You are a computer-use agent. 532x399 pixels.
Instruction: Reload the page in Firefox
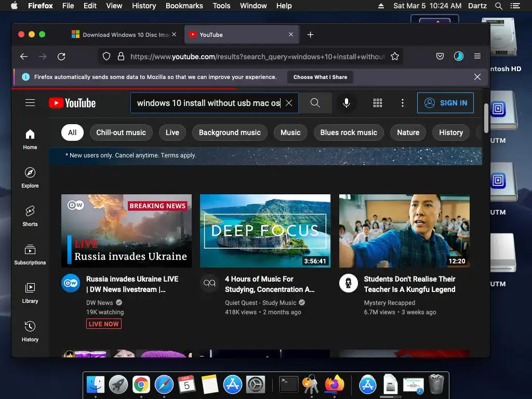(61, 56)
